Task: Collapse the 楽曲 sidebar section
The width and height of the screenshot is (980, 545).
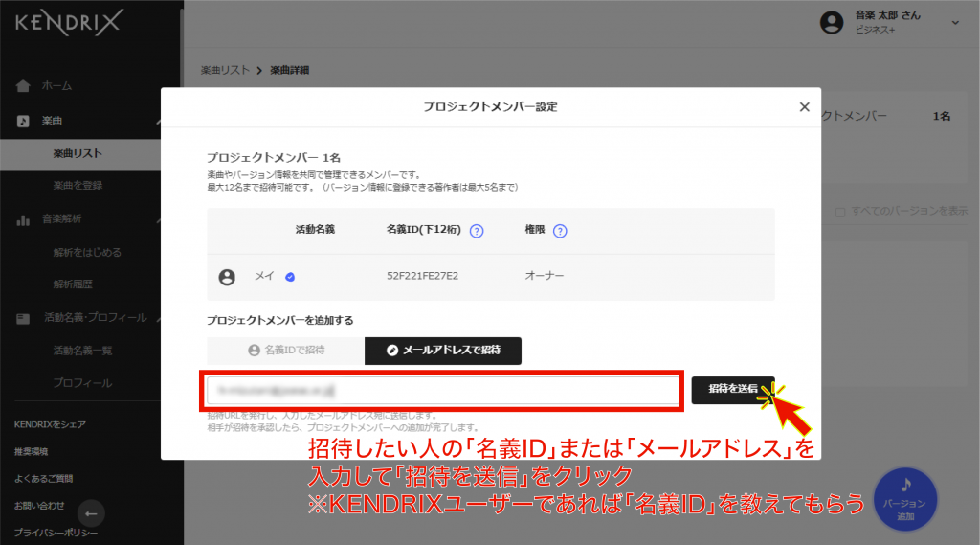Action: pos(159,121)
